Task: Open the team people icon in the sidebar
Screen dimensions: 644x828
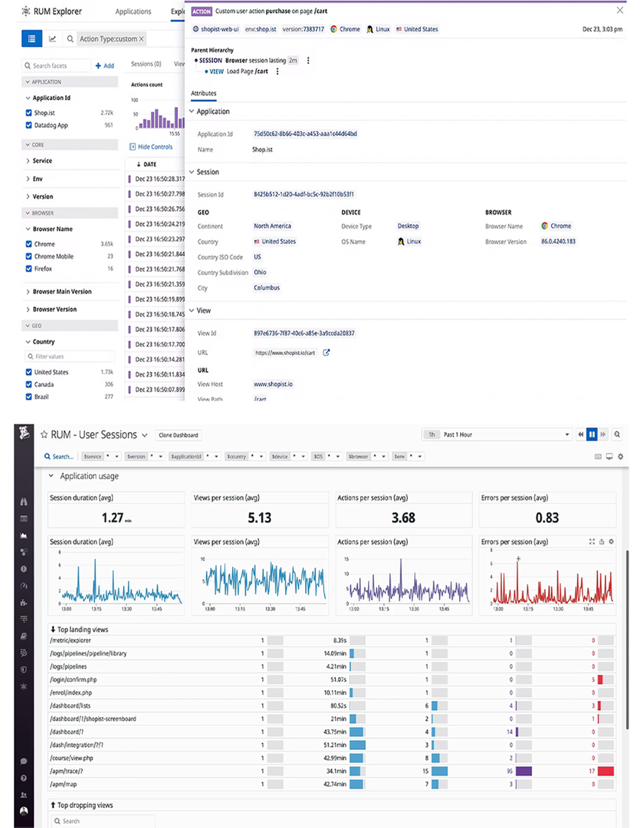Action: tap(24, 794)
